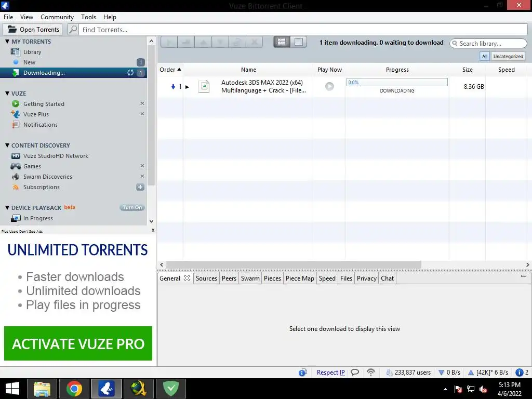Open Vuze StudioHD Network
Viewport: 532px width, 399px height.
[x=56, y=156]
